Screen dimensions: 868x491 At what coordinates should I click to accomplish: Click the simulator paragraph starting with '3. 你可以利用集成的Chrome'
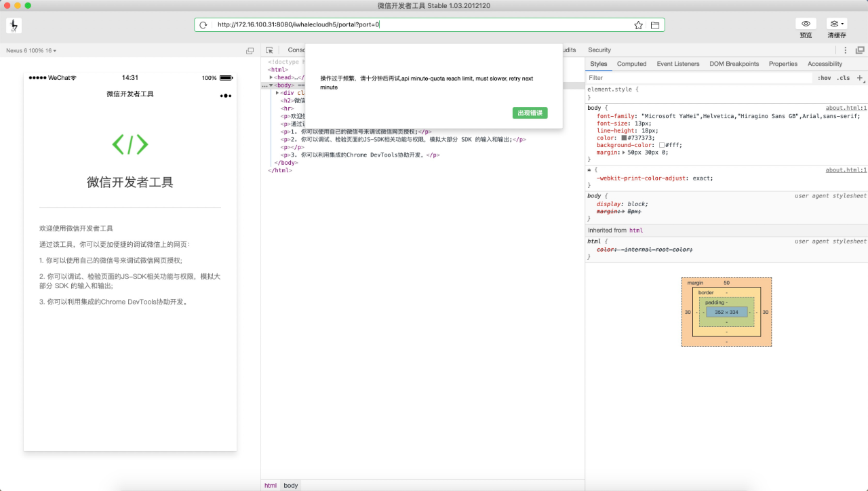(x=113, y=302)
